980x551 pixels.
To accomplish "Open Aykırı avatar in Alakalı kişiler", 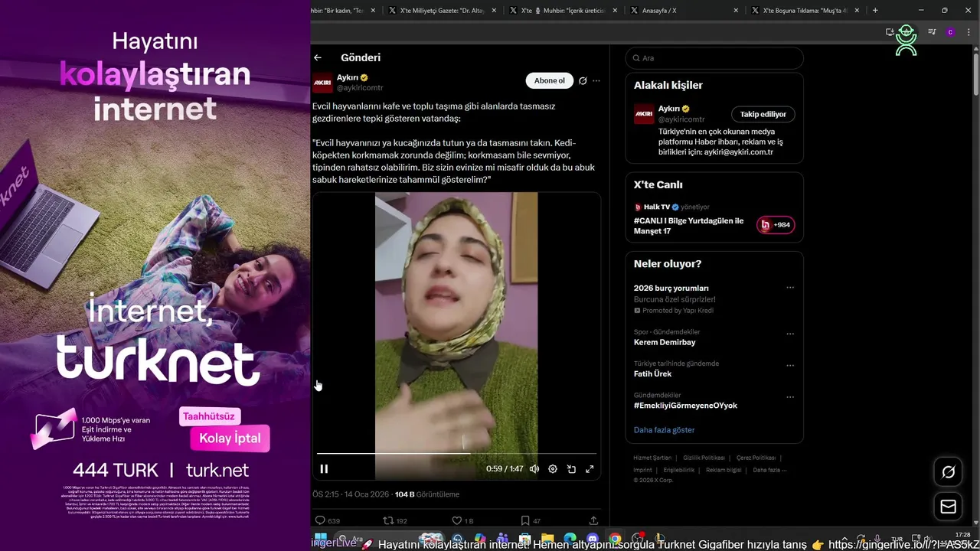I will [x=644, y=114].
